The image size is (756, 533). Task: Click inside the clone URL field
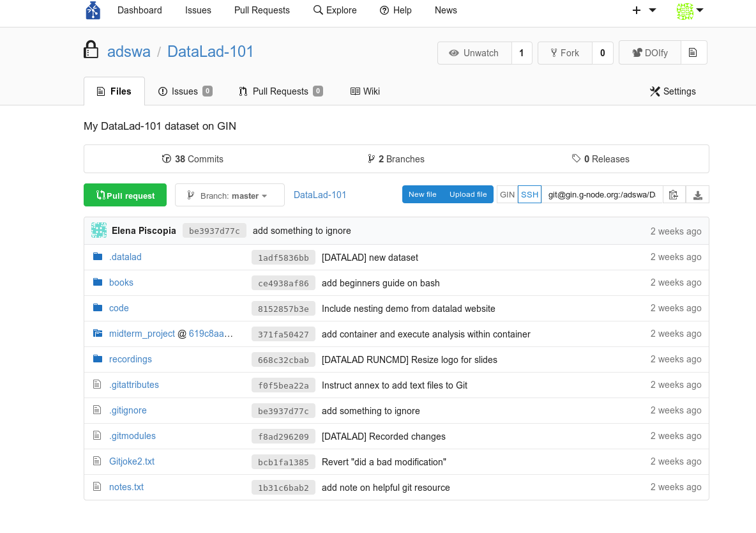pos(600,194)
